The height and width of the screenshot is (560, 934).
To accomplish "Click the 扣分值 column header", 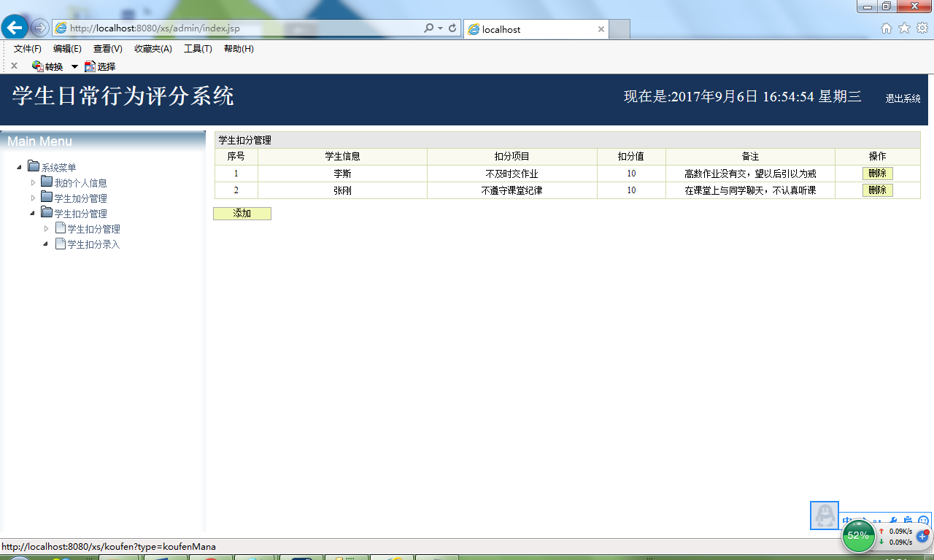I will coord(631,157).
